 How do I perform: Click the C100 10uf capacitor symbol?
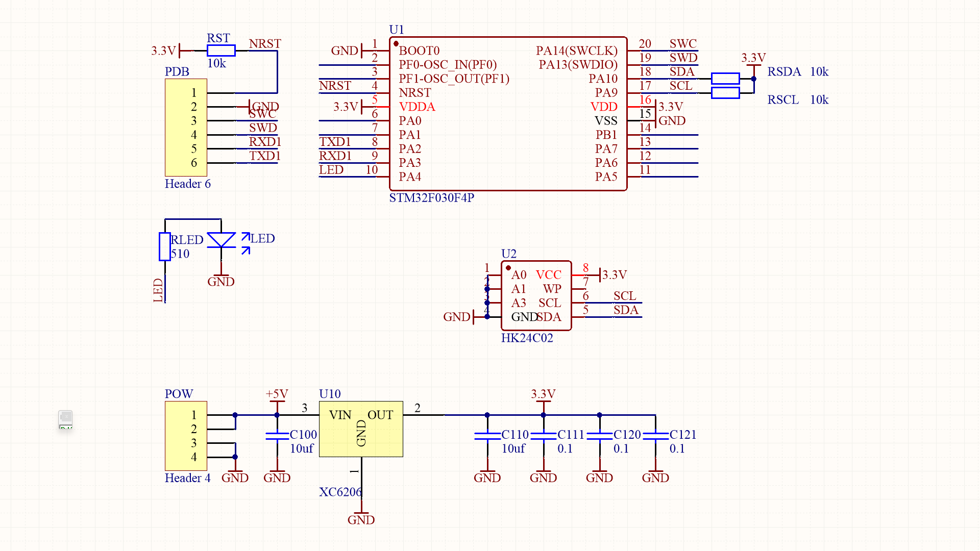pyautogui.click(x=277, y=436)
